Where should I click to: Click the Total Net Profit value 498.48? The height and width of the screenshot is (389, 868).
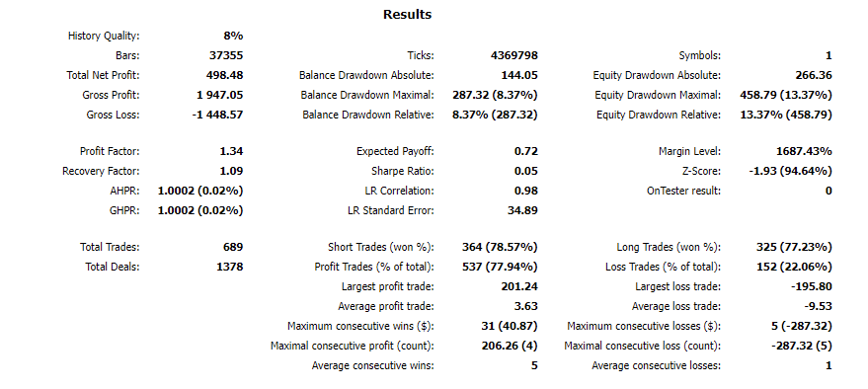(225, 75)
